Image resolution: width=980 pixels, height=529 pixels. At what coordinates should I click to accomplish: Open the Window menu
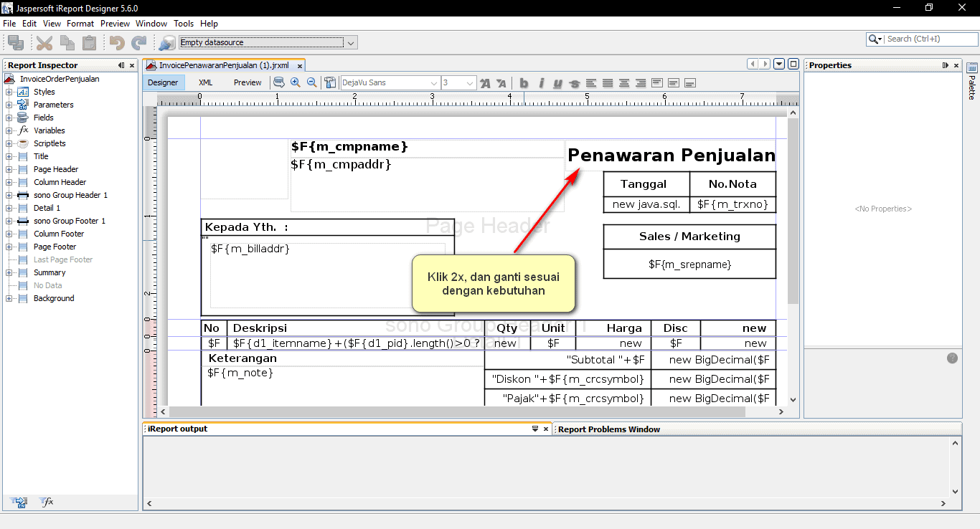tap(151, 24)
